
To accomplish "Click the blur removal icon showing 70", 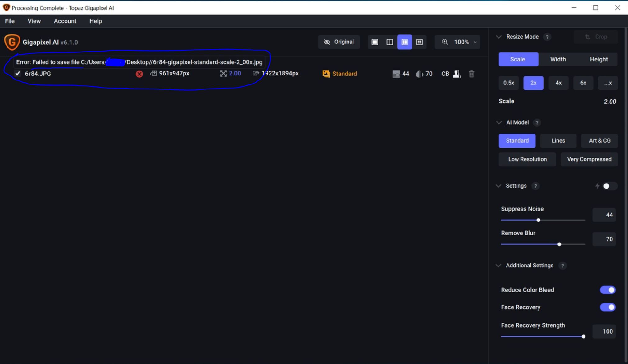I will 419,74.
